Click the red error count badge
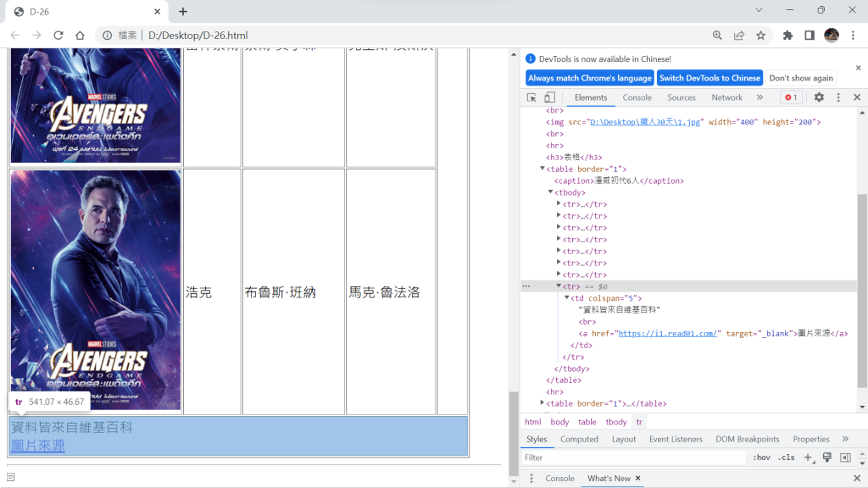868x488 pixels. tap(792, 97)
